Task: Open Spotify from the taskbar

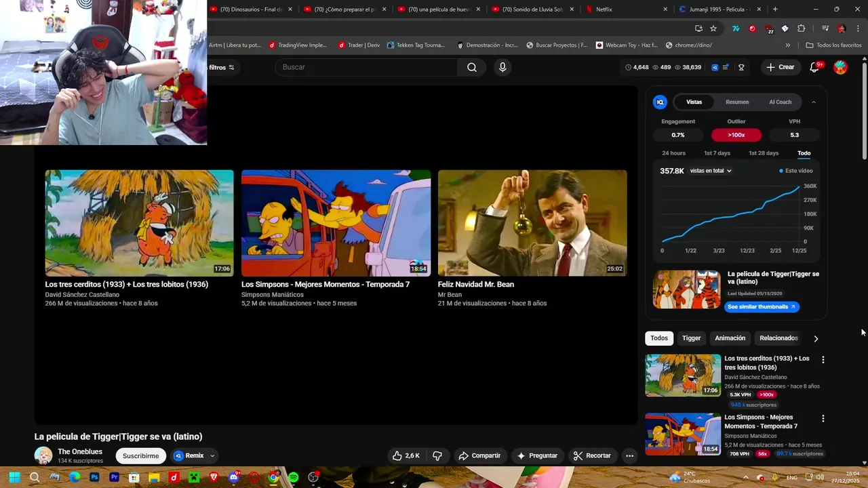Action: 293,477
